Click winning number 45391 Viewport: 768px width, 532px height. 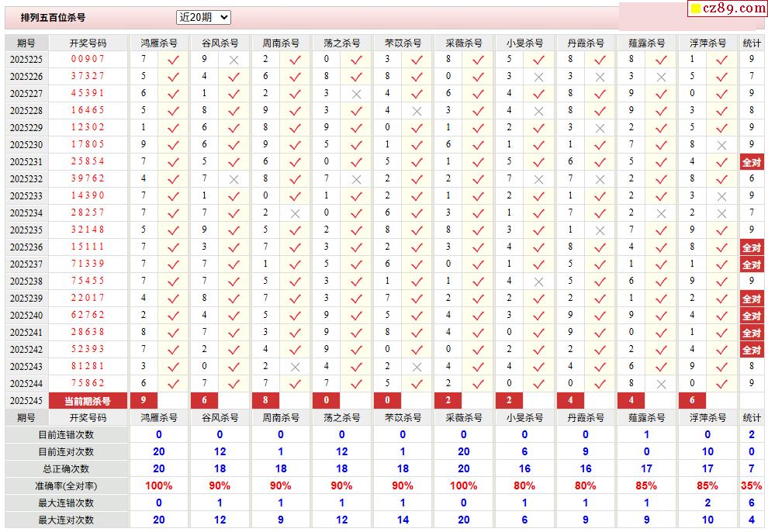(x=88, y=93)
